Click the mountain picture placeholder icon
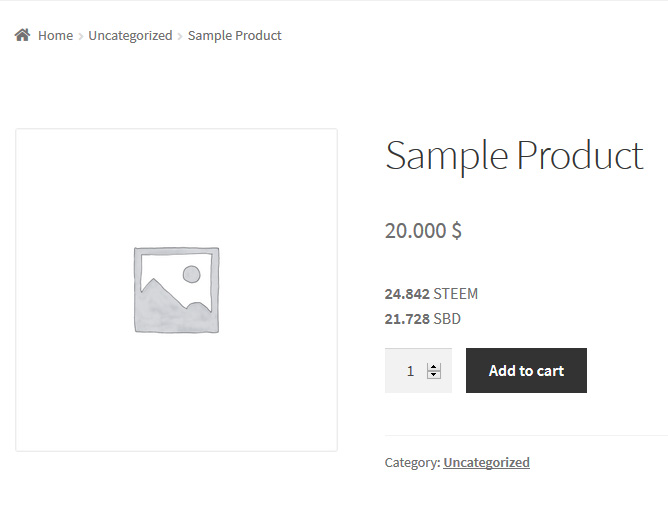668x517 pixels. pos(176,290)
